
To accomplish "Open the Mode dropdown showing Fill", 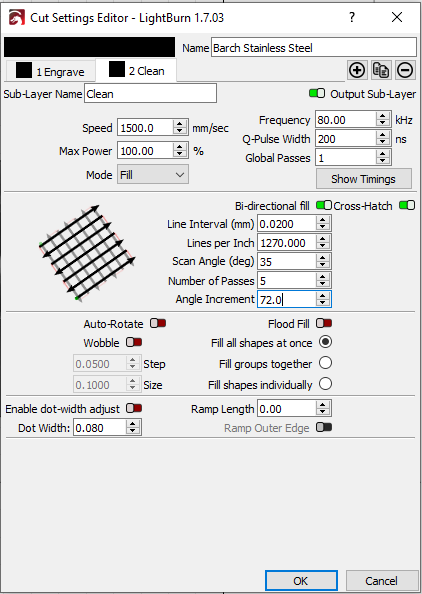I will 153,175.
